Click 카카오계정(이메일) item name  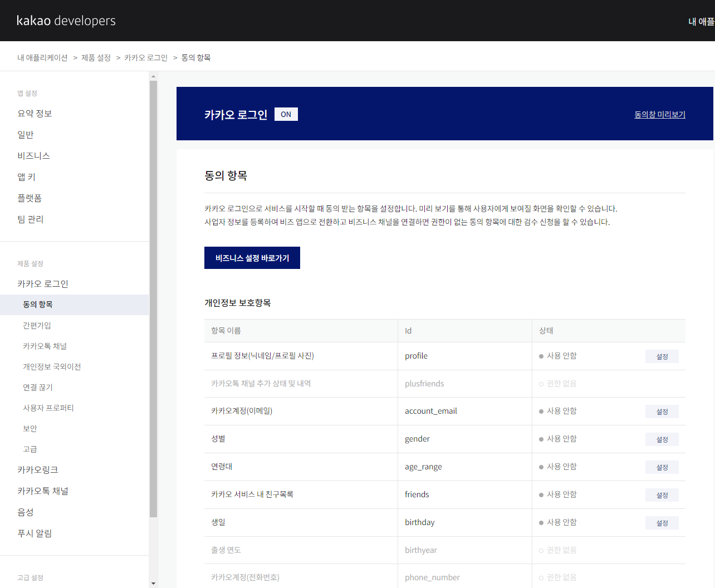pyautogui.click(x=242, y=411)
